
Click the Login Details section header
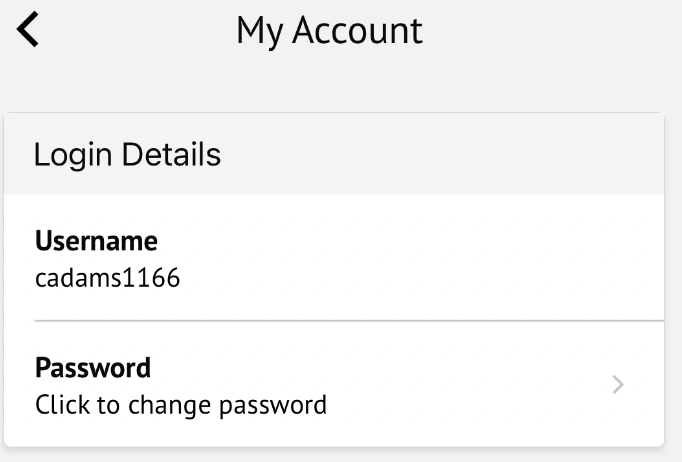127,155
